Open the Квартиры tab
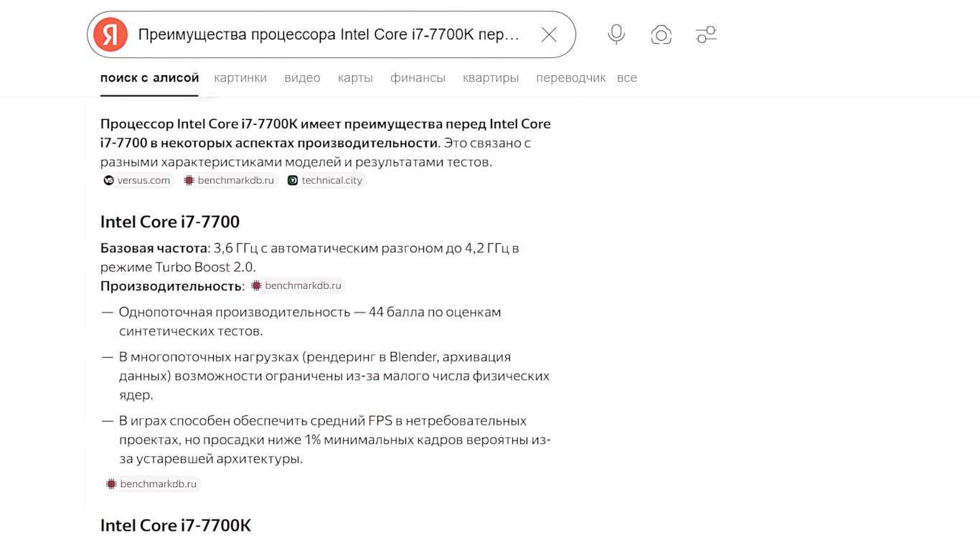Image resolution: width=980 pixels, height=540 pixels. point(491,78)
